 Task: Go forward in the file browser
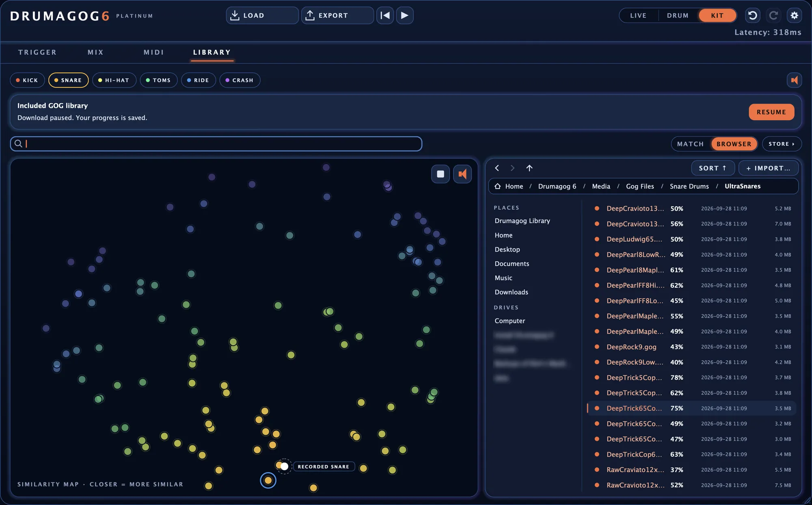pyautogui.click(x=512, y=168)
